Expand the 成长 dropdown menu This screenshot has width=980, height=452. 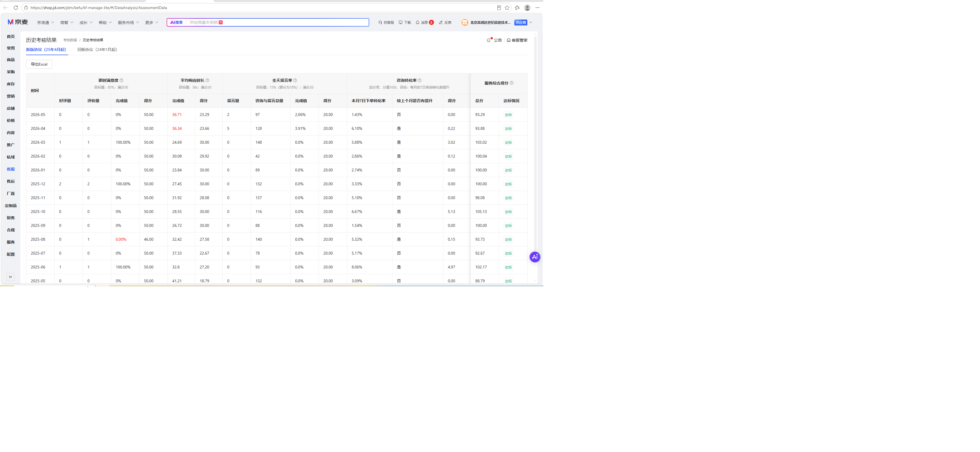pyautogui.click(x=86, y=22)
